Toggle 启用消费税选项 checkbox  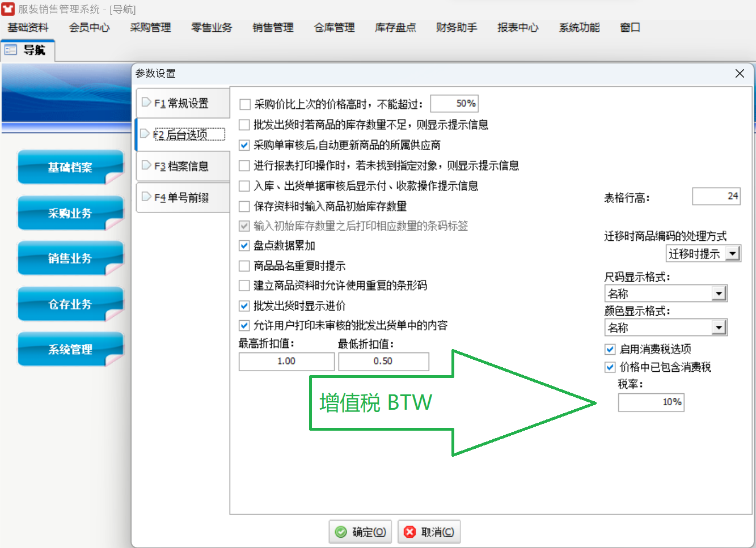point(610,349)
